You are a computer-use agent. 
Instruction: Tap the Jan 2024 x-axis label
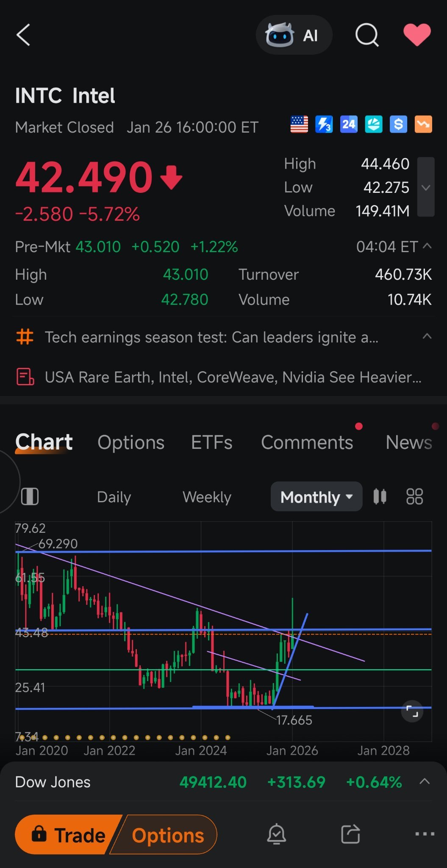click(x=201, y=751)
